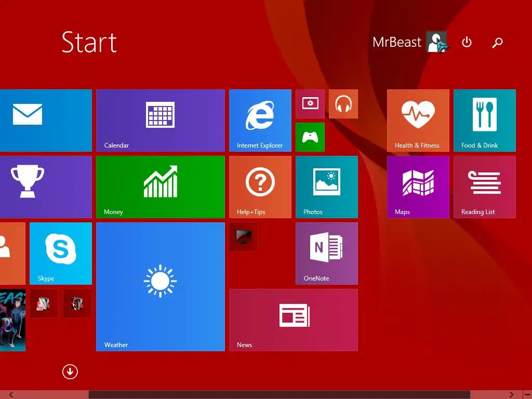Click the zoom-out minus button
532x399 pixels.
pyautogui.click(x=527, y=395)
